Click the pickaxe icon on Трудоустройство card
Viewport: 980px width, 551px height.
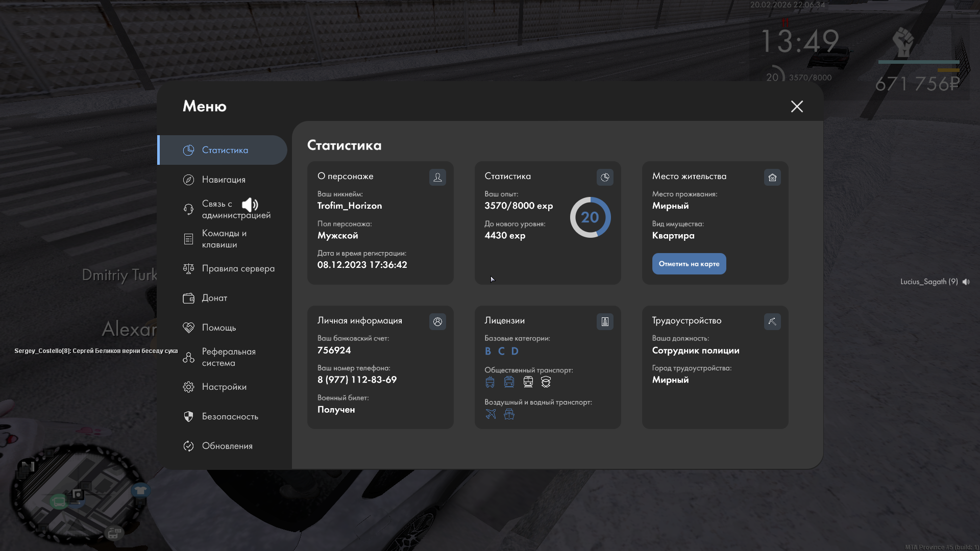point(772,321)
